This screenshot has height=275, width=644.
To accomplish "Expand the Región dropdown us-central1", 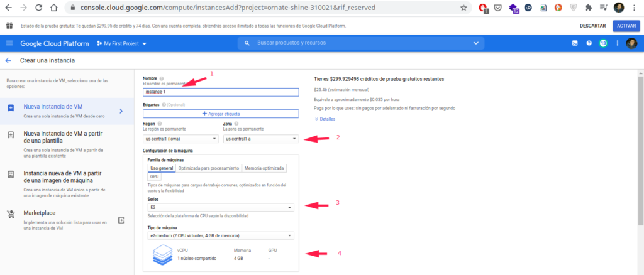I will [x=180, y=139].
